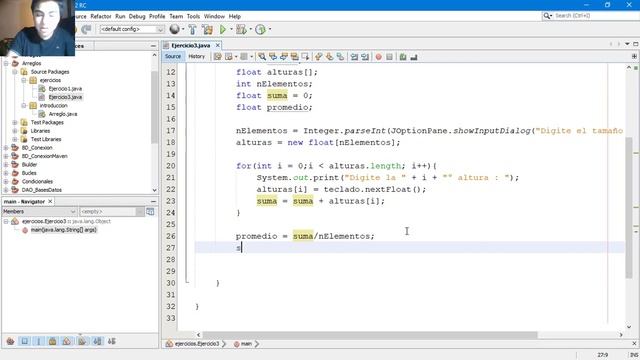Click the Last Edit icon in editor toolbar
The image size is (640, 360).
pos(218,57)
